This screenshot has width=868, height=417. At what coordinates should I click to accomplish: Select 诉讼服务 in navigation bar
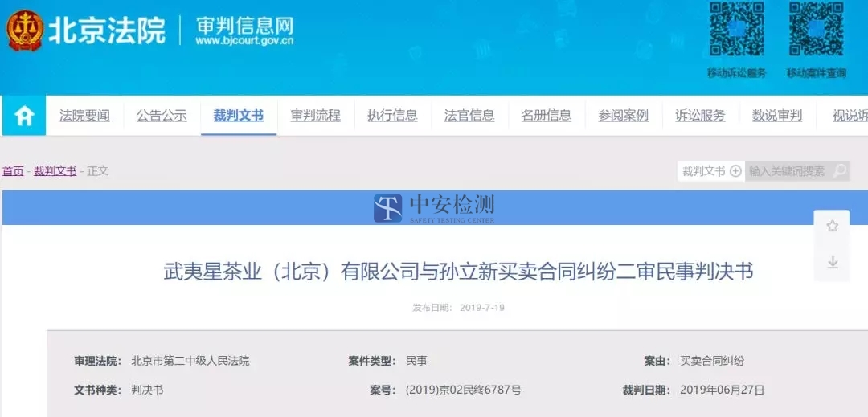pyautogui.click(x=700, y=116)
